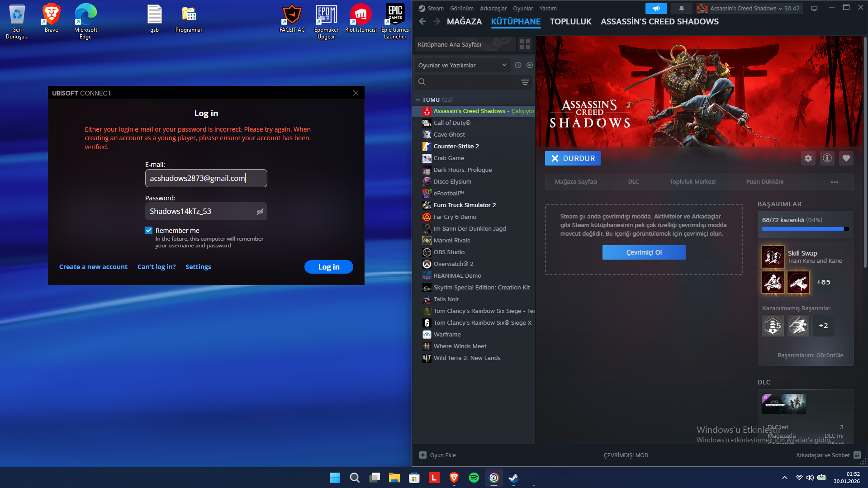Click the recent activity clock icon in Steam

(x=518, y=65)
